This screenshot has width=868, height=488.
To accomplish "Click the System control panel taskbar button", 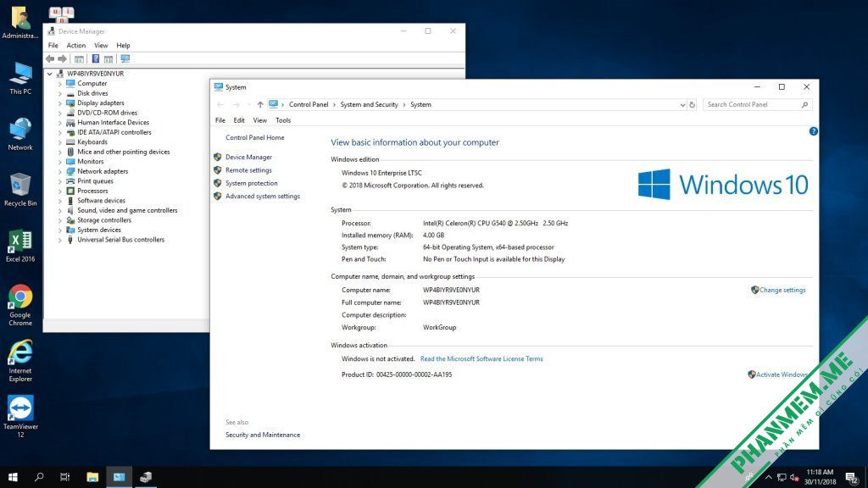I will tap(119, 477).
